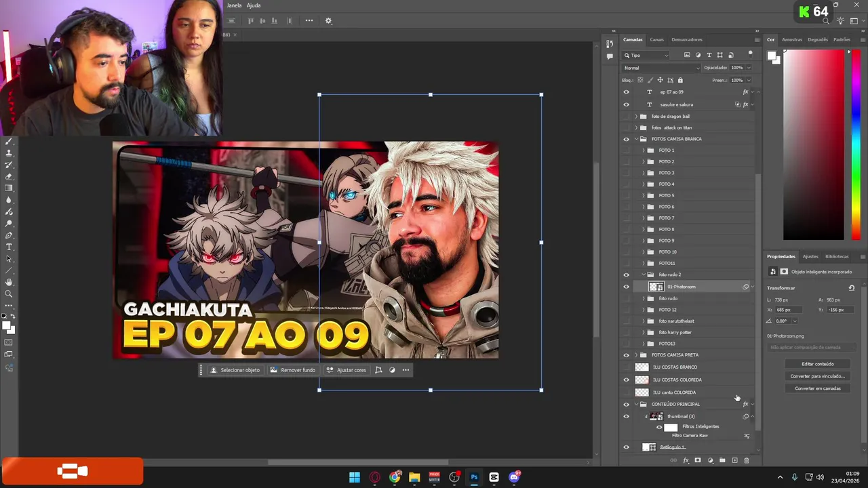Select the Blur tool
The width and height of the screenshot is (868, 488).
[9, 200]
